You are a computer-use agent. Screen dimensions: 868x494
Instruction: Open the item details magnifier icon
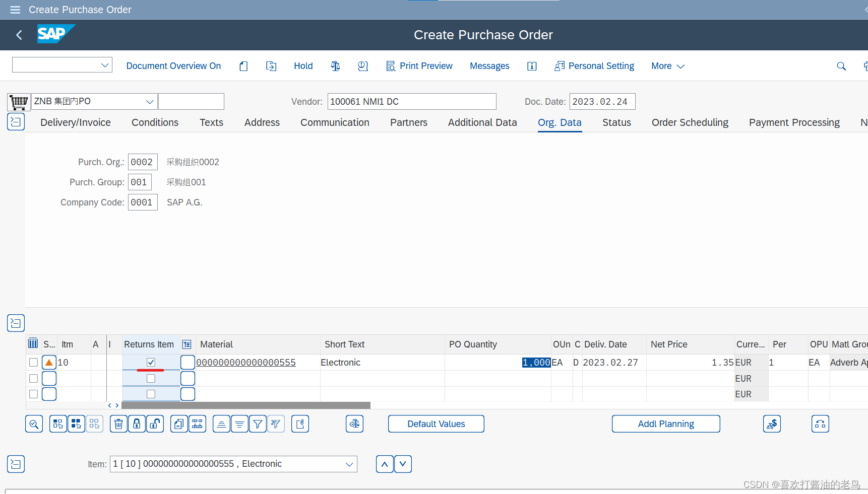point(34,424)
